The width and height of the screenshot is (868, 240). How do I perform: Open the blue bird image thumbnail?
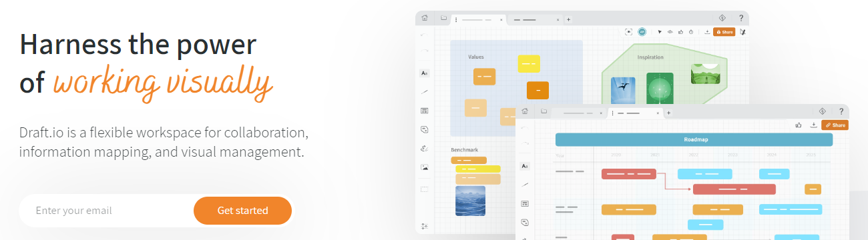click(623, 90)
